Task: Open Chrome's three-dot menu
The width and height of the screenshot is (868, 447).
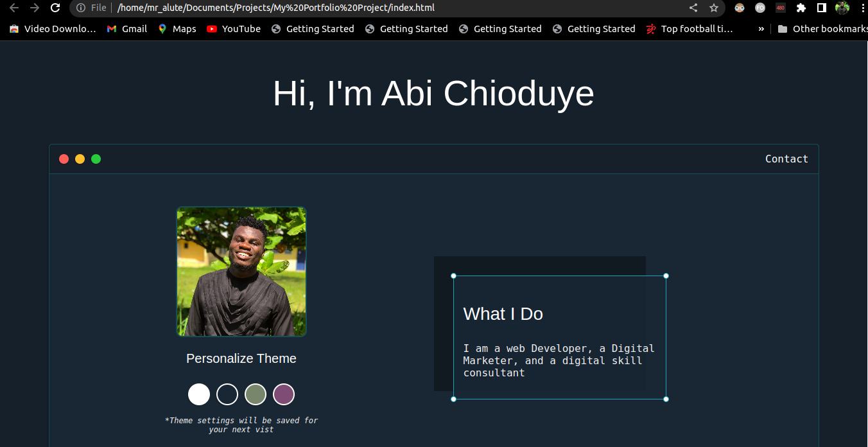Action: [x=862, y=9]
